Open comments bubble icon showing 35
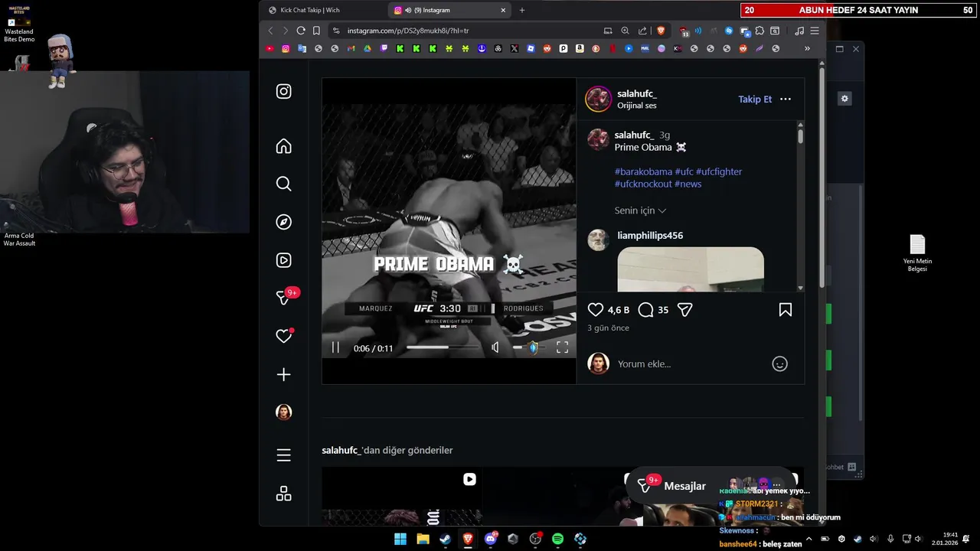The image size is (980, 551). [x=645, y=310]
